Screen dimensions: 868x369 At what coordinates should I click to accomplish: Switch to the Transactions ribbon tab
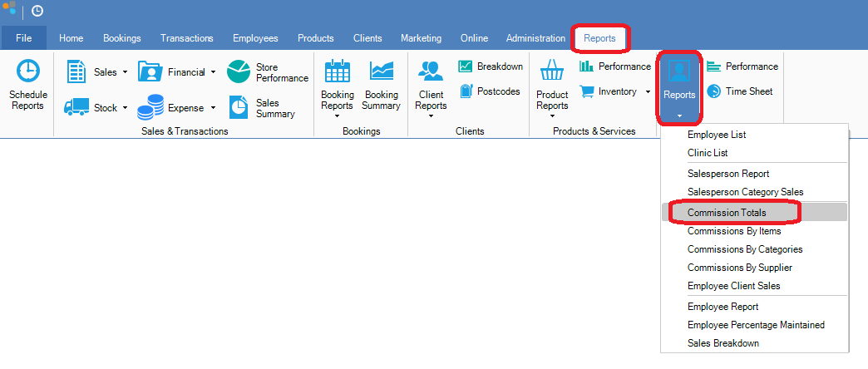tap(186, 38)
